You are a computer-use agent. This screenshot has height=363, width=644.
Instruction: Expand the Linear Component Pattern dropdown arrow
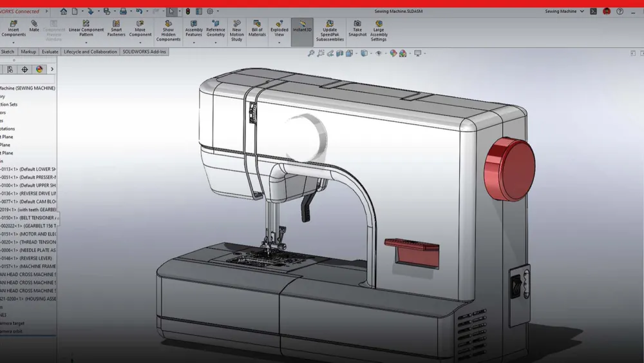(x=86, y=43)
